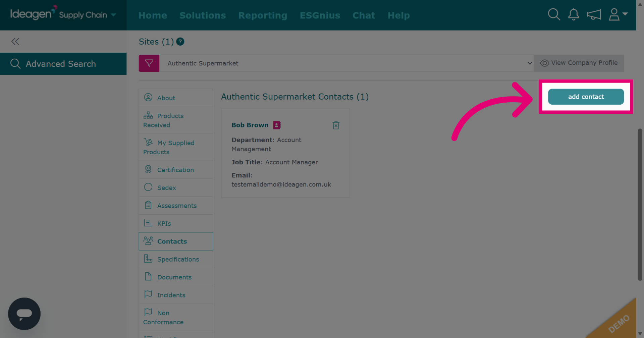Select Specifications tab

[176, 259]
